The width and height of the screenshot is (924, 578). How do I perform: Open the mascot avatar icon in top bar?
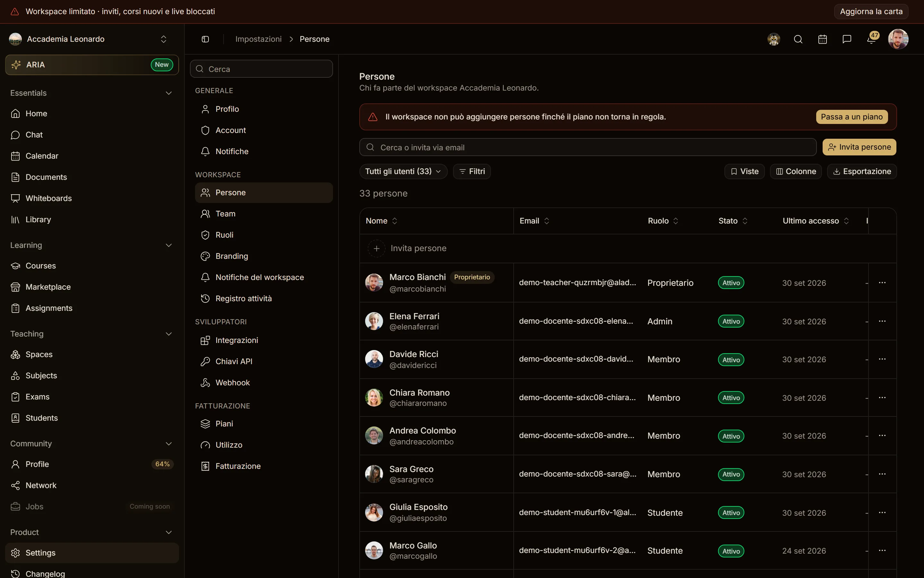coord(774,39)
